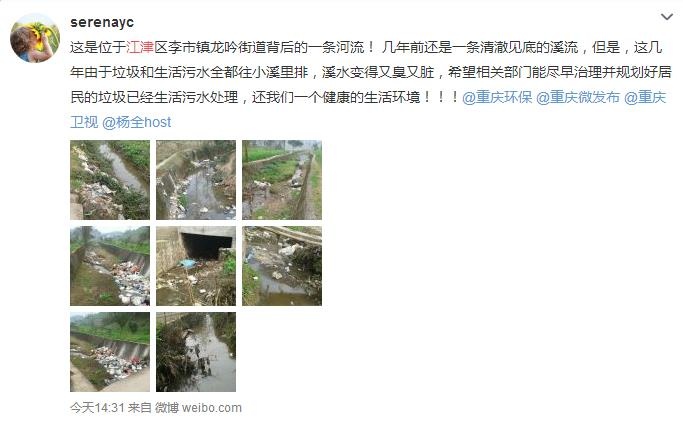Open the 江津 keyword link

point(140,47)
